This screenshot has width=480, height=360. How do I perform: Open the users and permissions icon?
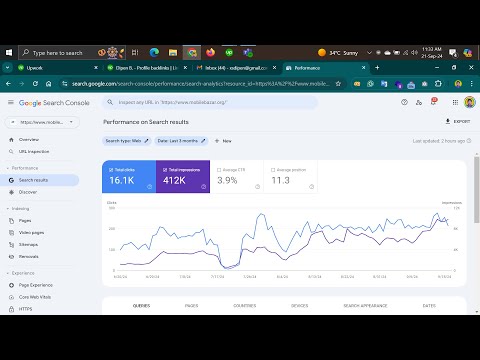click(x=419, y=102)
